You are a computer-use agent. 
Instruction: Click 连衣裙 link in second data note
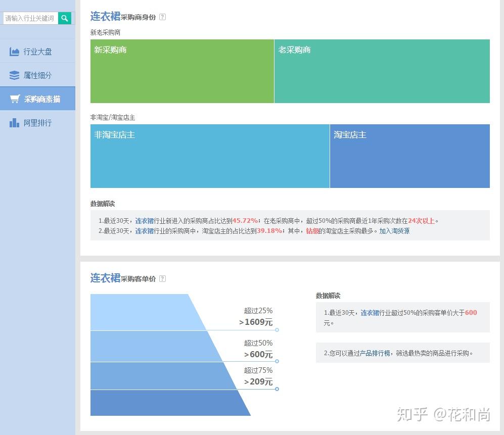click(144, 231)
